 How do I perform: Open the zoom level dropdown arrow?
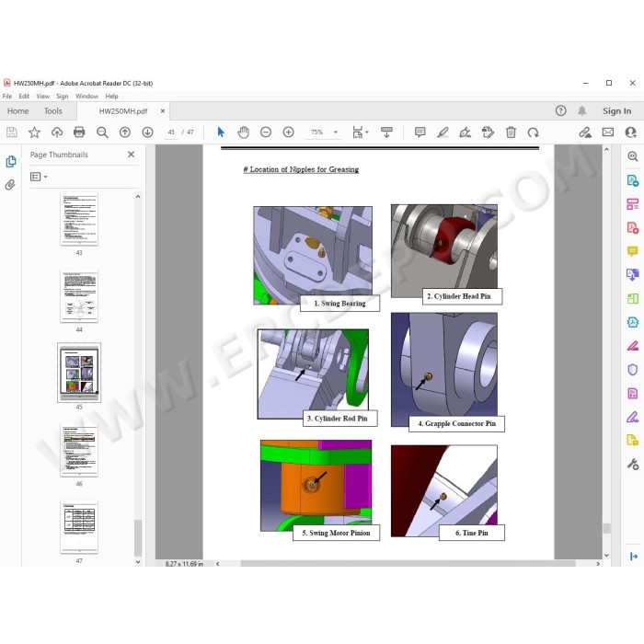(x=336, y=132)
